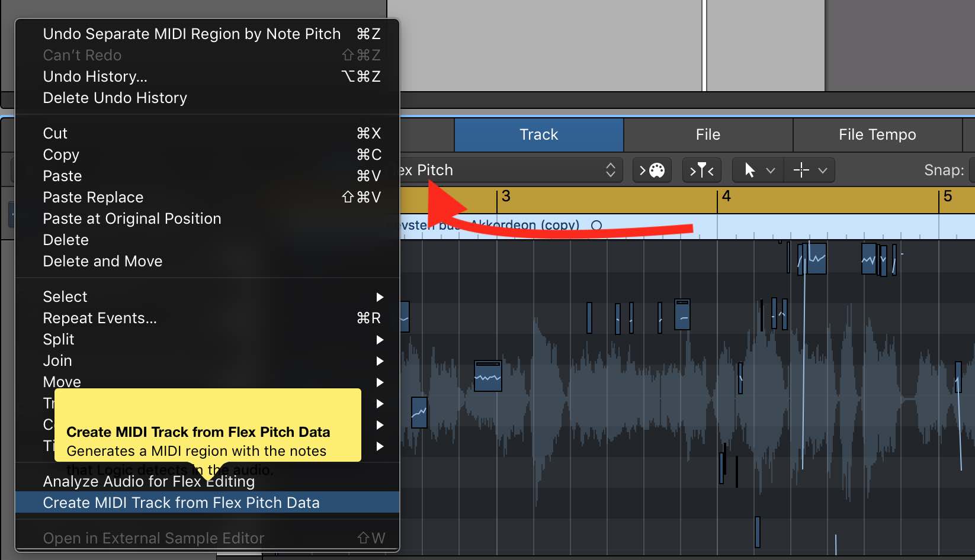Expand the Select submenu arrow
Image resolution: width=975 pixels, height=560 pixels.
[380, 297]
